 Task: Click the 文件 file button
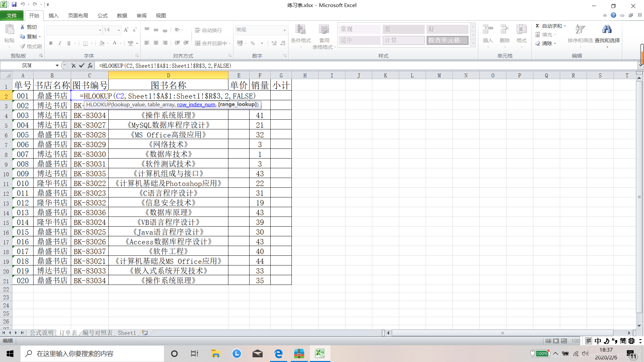point(12,16)
